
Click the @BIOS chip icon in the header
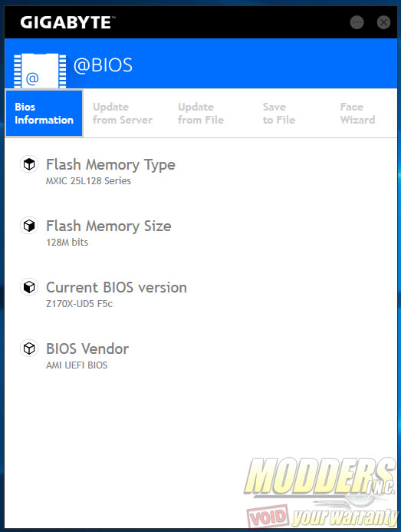(40, 71)
